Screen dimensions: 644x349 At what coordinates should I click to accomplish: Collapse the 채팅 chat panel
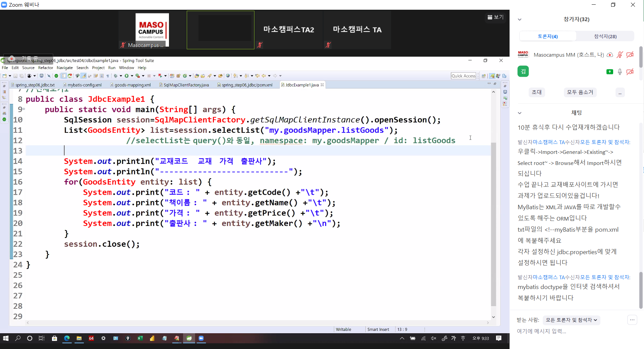point(520,113)
